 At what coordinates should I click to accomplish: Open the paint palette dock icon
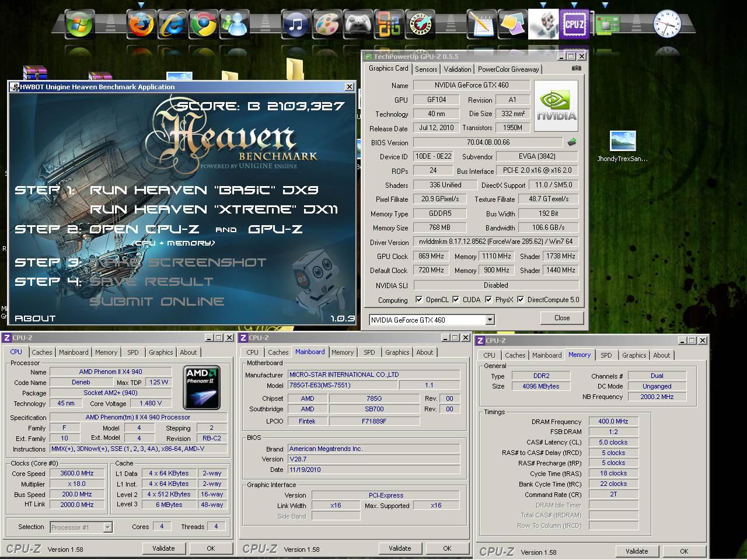(x=327, y=24)
